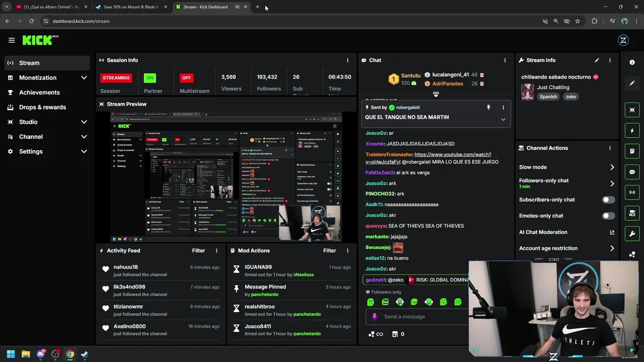Open the Activity Feed Filter
644x362 pixels.
[x=198, y=251]
